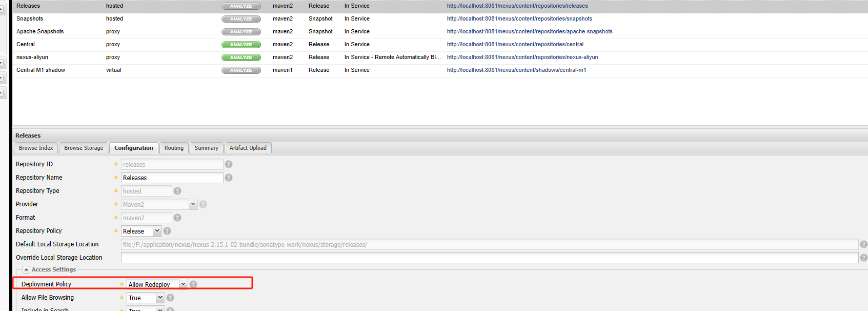Click help icon next to Repository Name
868x311 pixels.
coord(229,178)
